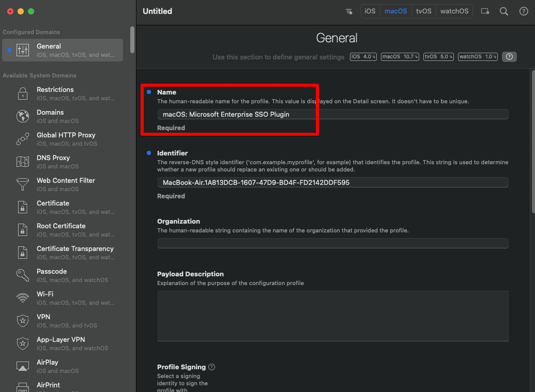Open the Domains globe icon
The width and height of the screenshot is (535, 392).
pos(23,116)
